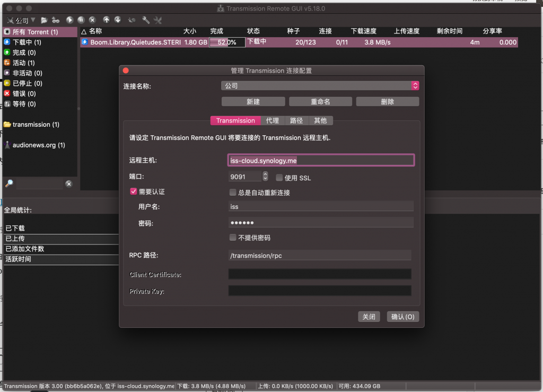
Task: Click the 重命名 button
Action: coord(320,102)
